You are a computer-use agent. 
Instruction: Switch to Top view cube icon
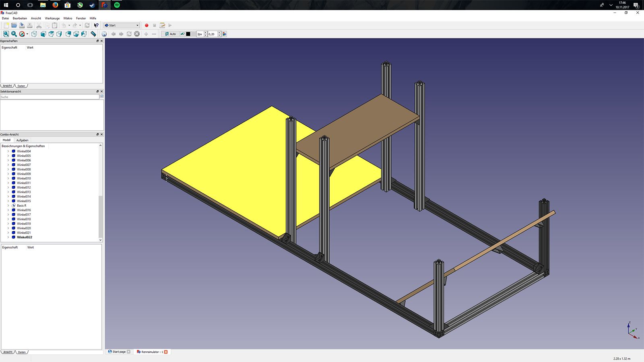pos(51,34)
